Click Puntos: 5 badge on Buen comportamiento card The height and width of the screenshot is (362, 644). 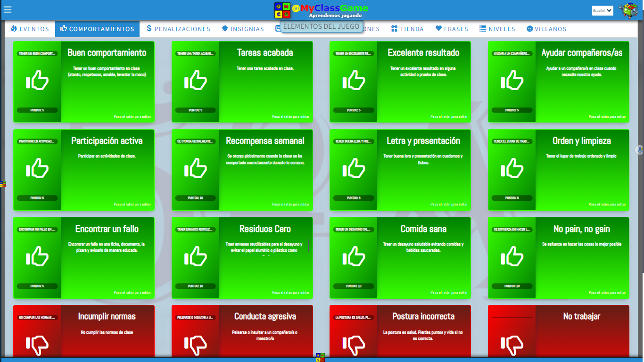pyautogui.click(x=37, y=110)
